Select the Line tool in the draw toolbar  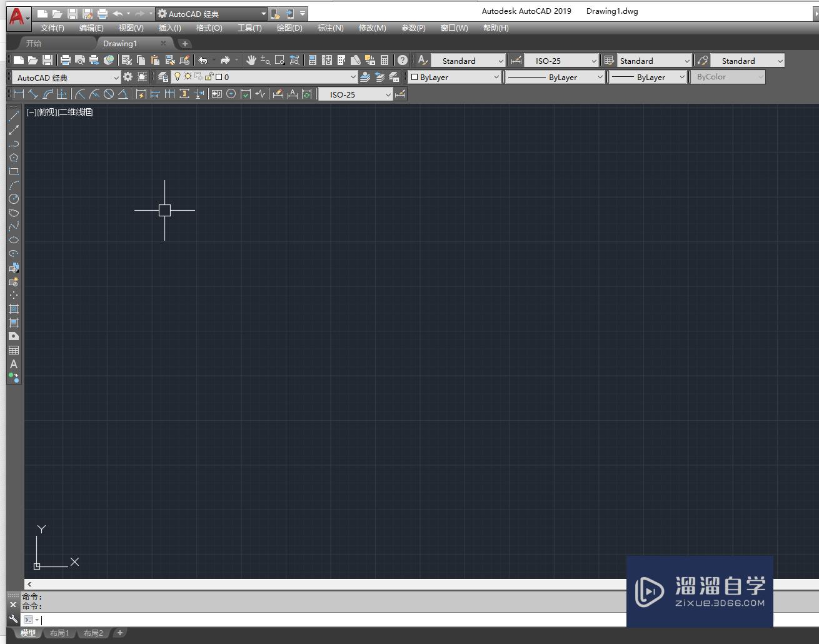[14, 116]
